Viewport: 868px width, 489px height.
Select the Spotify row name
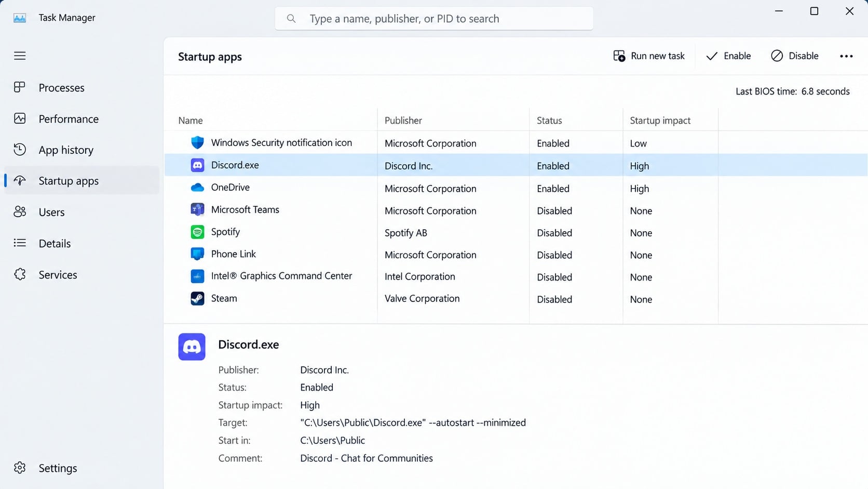[225, 232]
